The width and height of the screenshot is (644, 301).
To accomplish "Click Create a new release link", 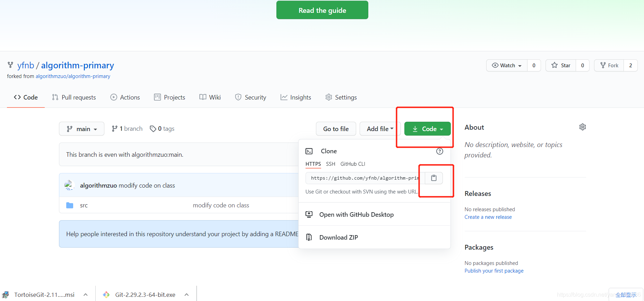I will pyautogui.click(x=488, y=217).
